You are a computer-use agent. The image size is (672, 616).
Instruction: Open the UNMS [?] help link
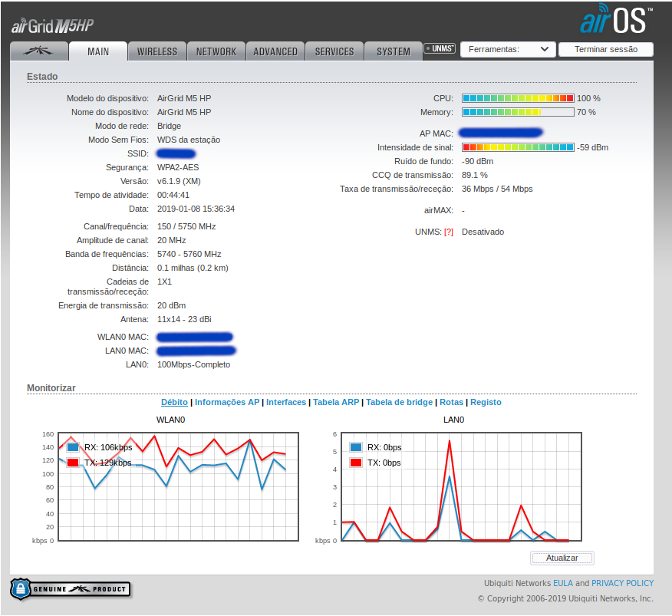click(x=448, y=232)
